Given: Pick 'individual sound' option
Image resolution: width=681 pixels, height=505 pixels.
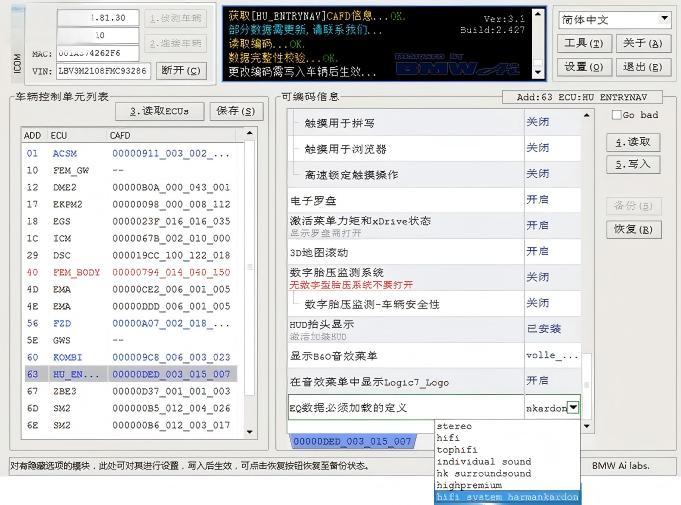Looking at the screenshot, I should click(x=484, y=462).
